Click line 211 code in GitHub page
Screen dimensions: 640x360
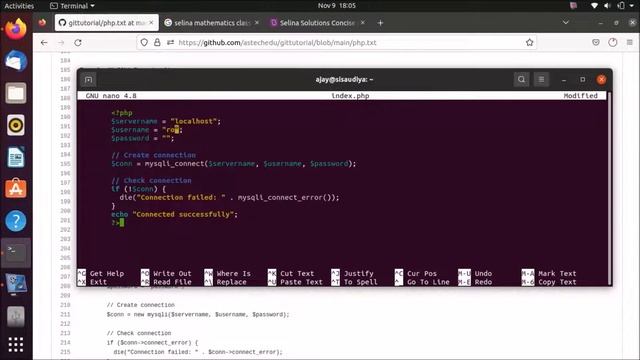click(198, 315)
